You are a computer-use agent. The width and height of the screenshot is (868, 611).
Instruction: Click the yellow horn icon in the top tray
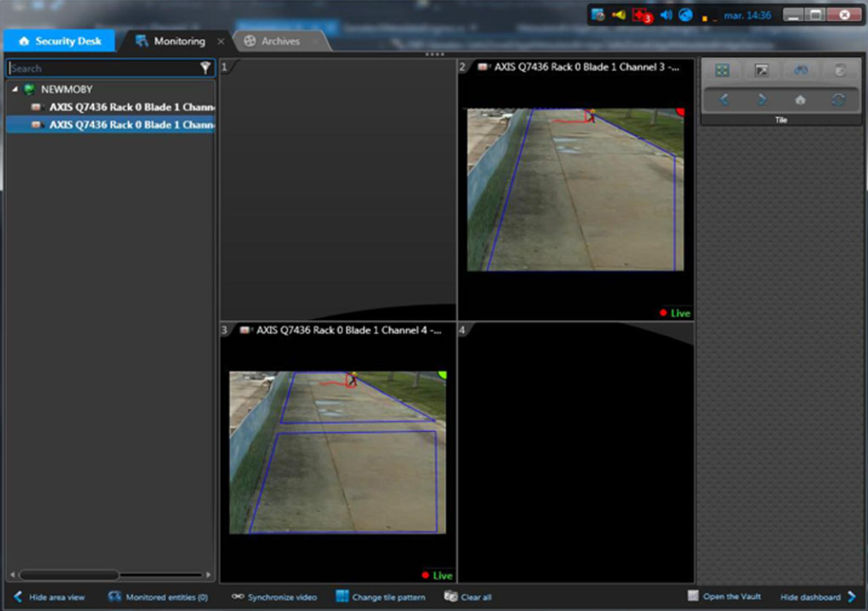pos(619,15)
